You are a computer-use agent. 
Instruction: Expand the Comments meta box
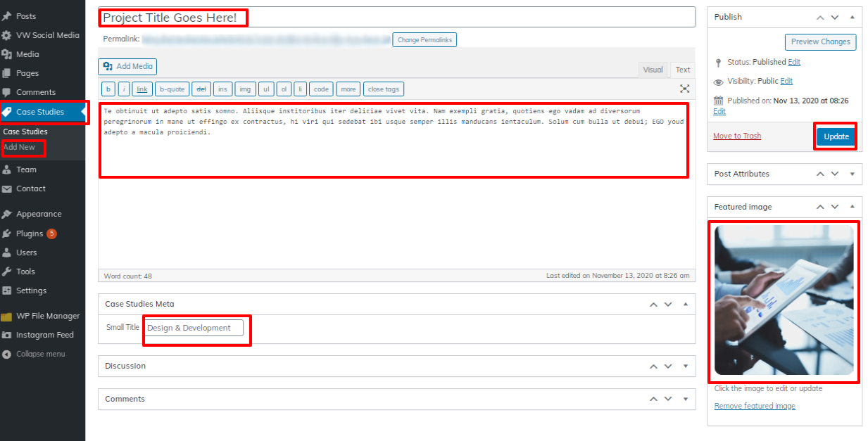(x=685, y=399)
